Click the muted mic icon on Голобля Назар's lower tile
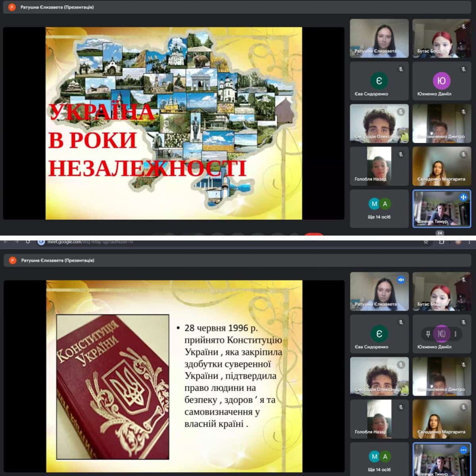476x476 pixels. (401, 407)
